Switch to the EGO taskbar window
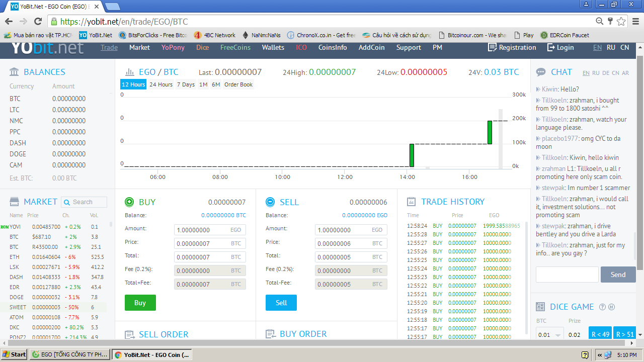This screenshot has height=362, width=644. (69, 354)
